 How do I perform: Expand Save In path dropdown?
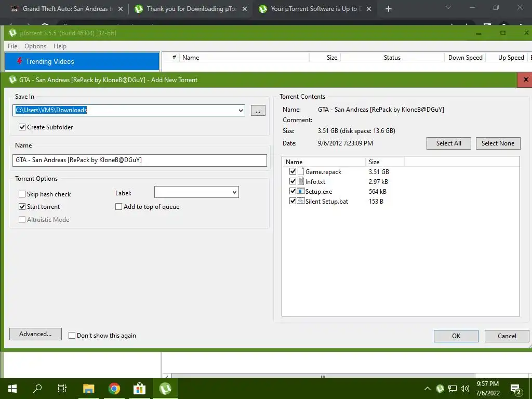pos(241,110)
